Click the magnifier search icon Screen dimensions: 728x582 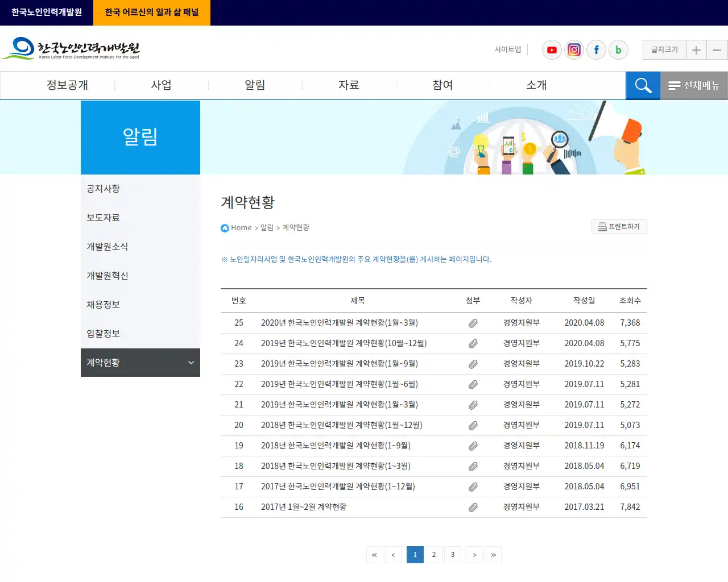tap(643, 85)
